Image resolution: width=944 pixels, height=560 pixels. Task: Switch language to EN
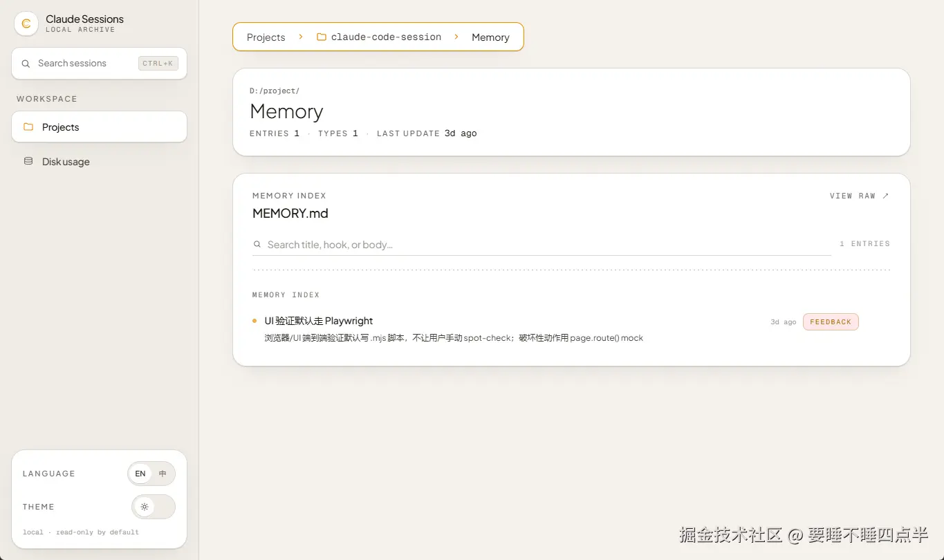point(140,474)
